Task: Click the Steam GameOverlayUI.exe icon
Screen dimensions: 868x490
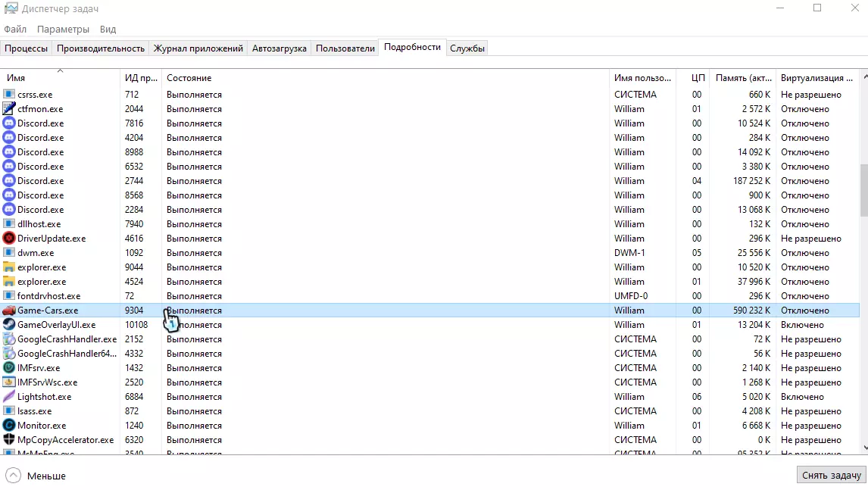Action: pos(9,325)
